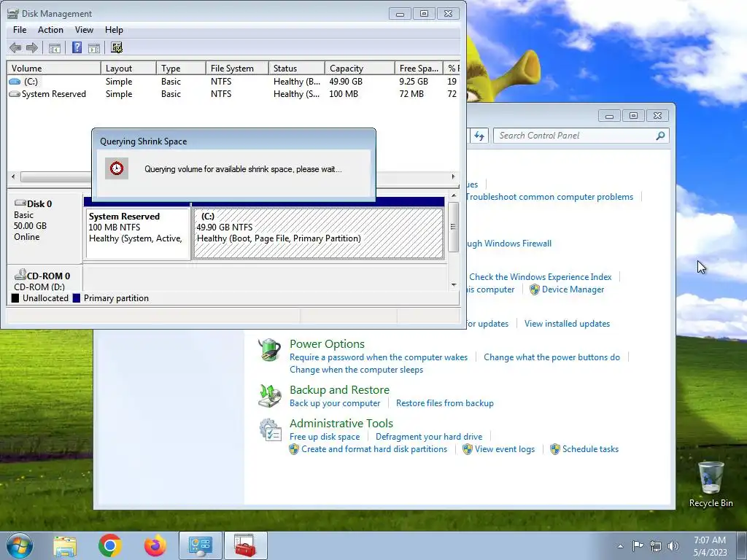Click Create and format hard disk partitions
Screen dimensions: 747x560
[x=374, y=449]
